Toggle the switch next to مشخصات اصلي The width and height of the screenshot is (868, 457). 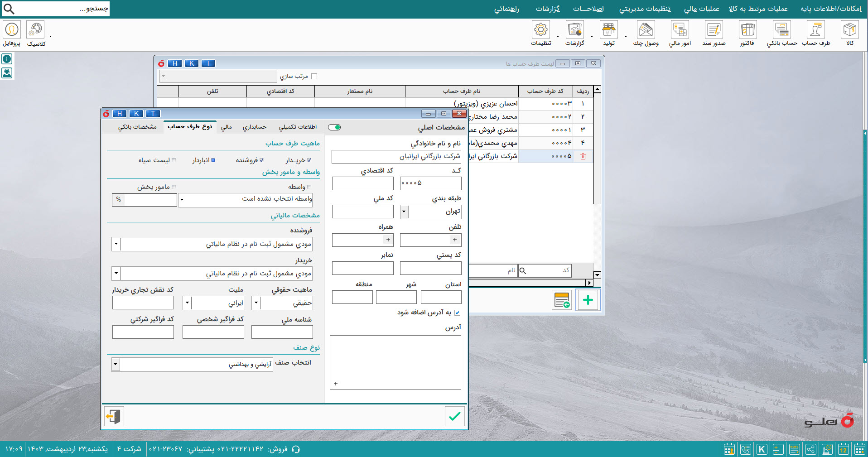(335, 128)
